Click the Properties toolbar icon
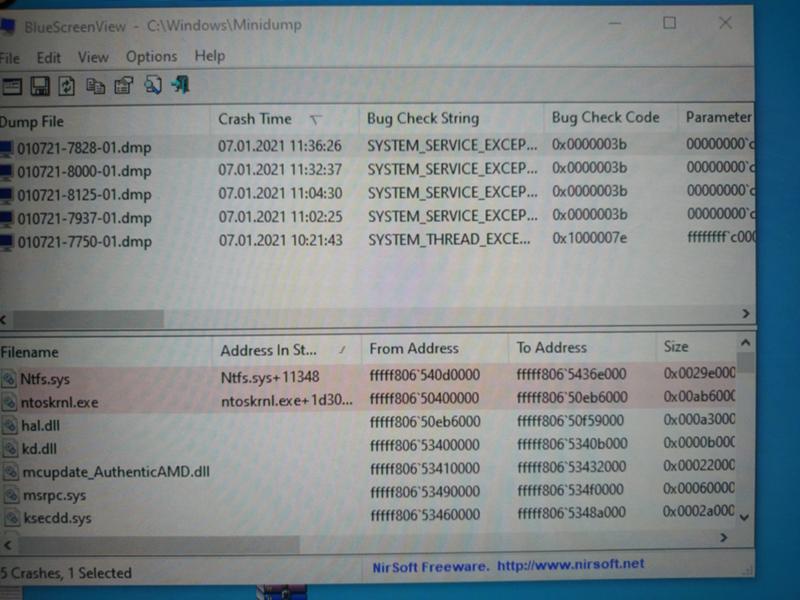800x600 pixels. coord(124,86)
